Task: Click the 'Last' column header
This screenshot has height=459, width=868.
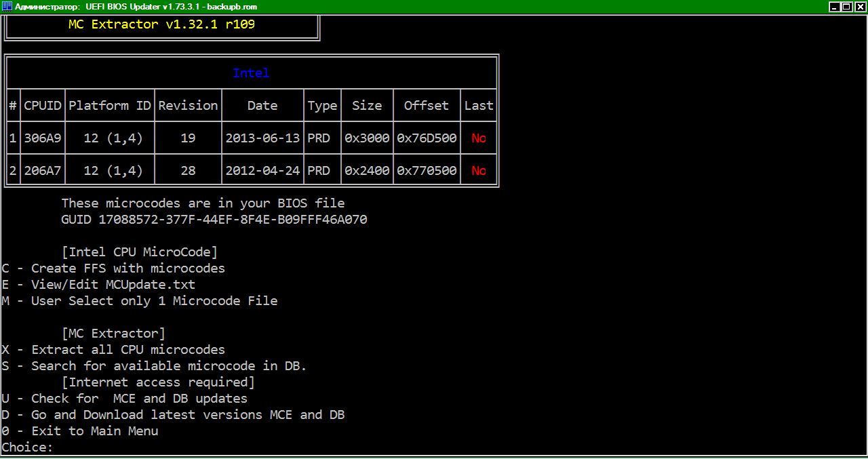Action: [479, 106]
